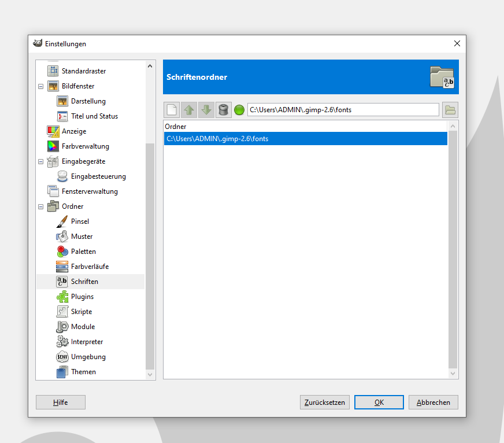Collapse the Bildfenster tree section

pyautogui.click(x=41, y=86)
